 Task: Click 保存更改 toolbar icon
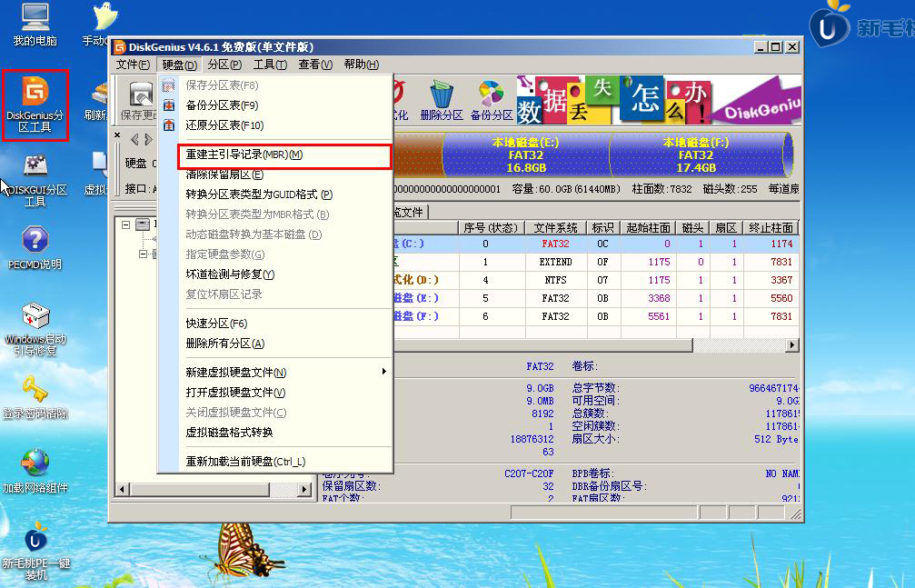(138, 101)
